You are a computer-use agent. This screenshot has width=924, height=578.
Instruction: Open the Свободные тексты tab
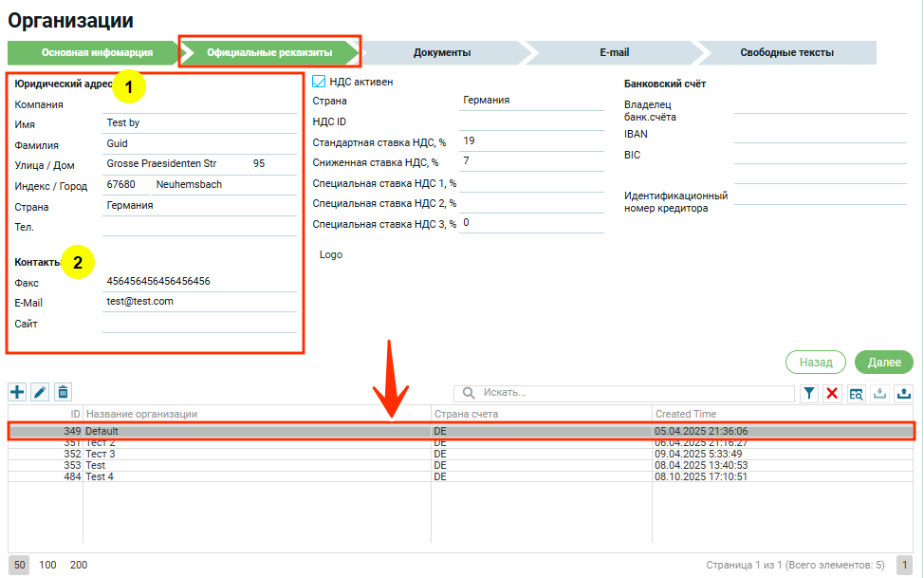pos(787,53)
